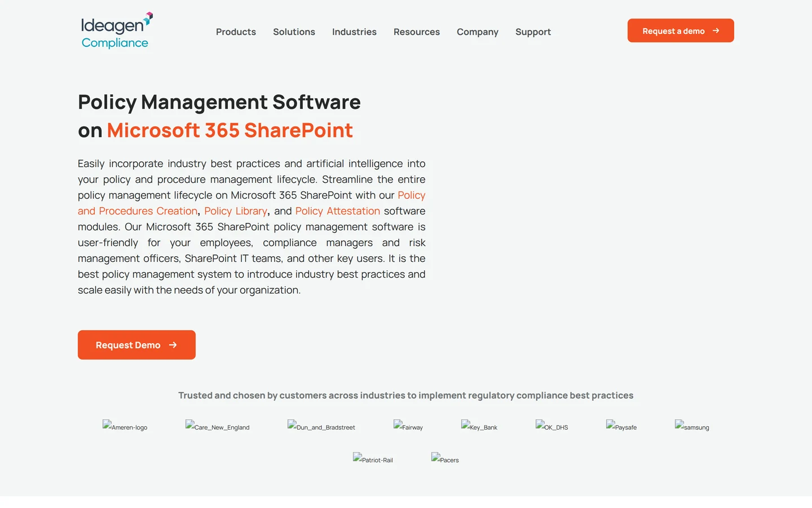The height and width of the screenshot is (508, 812).
Task: Click the Patriot-Rail logo image
Action: point(373,459)
